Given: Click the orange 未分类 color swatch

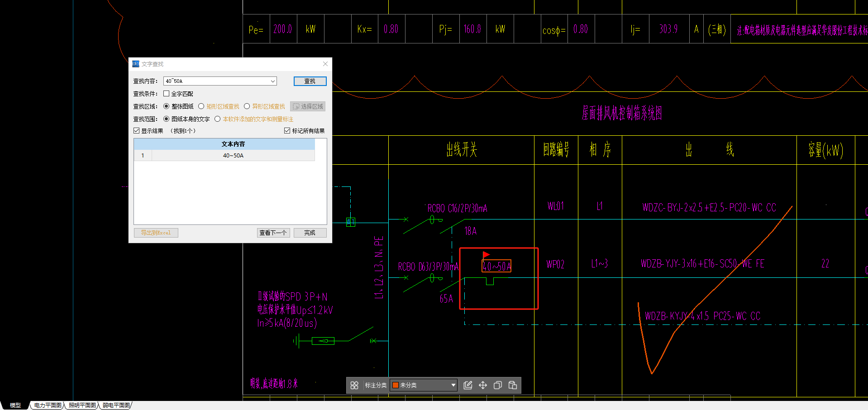Looking at the screenshot, I should tap(395, 385).
